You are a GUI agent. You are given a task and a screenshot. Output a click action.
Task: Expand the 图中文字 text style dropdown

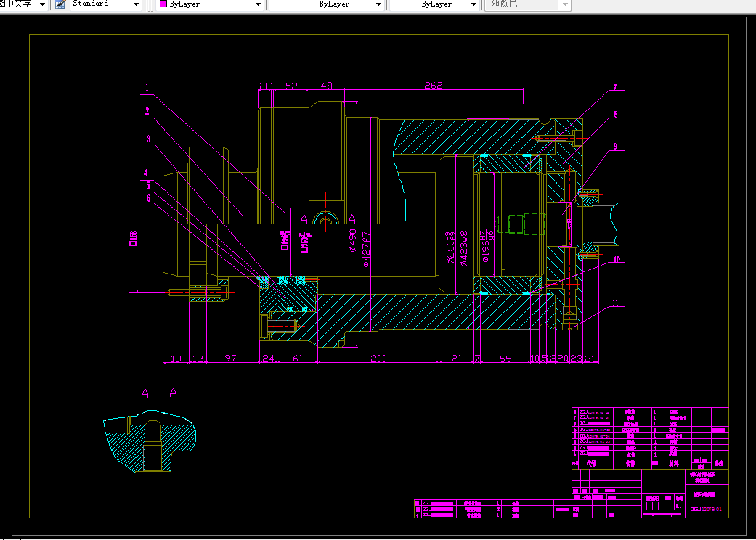click(x=42, y=4)
